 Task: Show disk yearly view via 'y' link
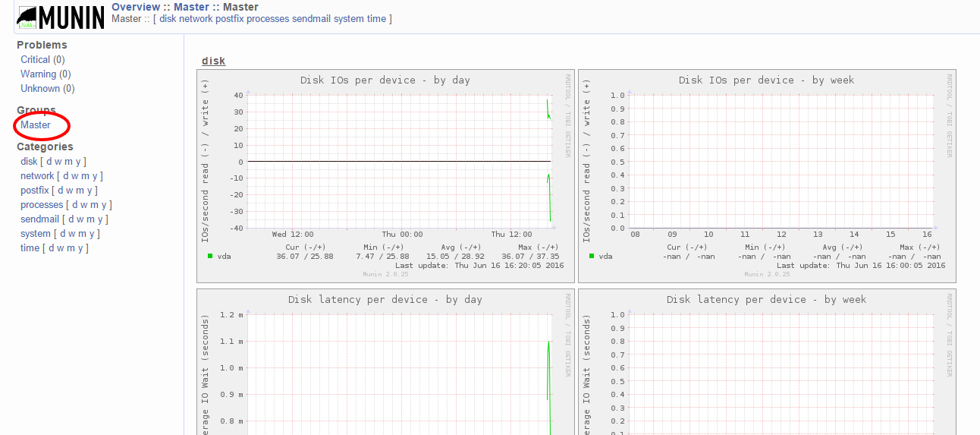pos(78,162)
